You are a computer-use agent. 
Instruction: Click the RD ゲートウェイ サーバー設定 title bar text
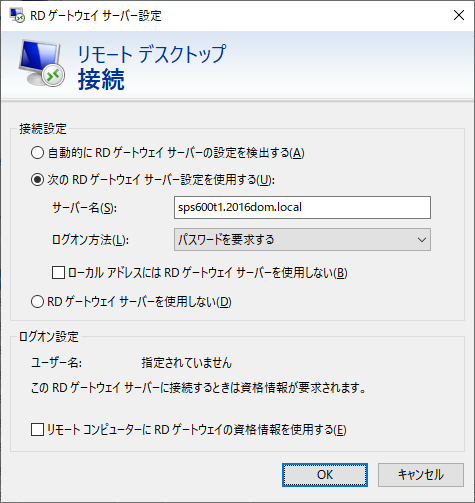[x=96, y=16]
